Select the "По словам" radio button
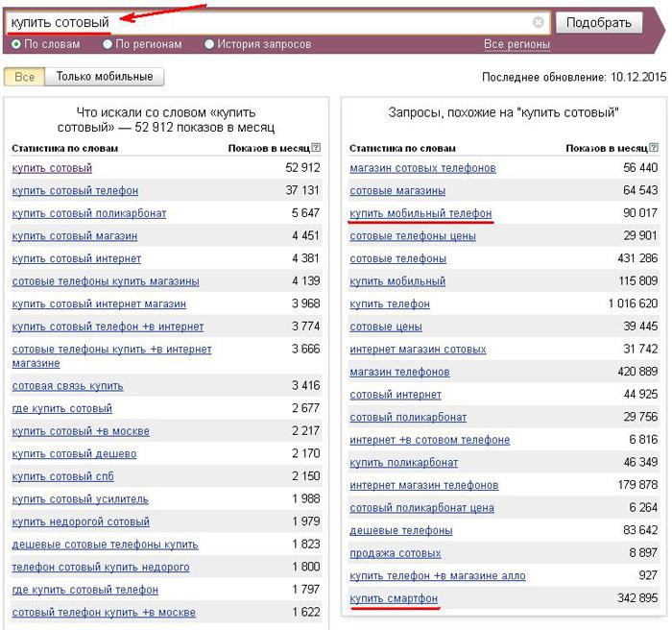This screenshot has width=672, height=630. point(16,44)
